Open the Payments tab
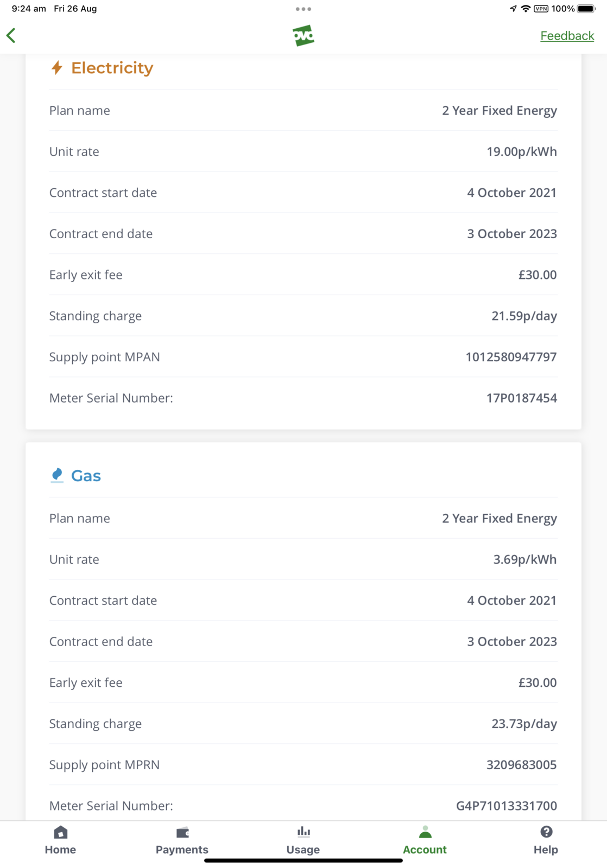This screenshot has height=868, width=607. 182,840
